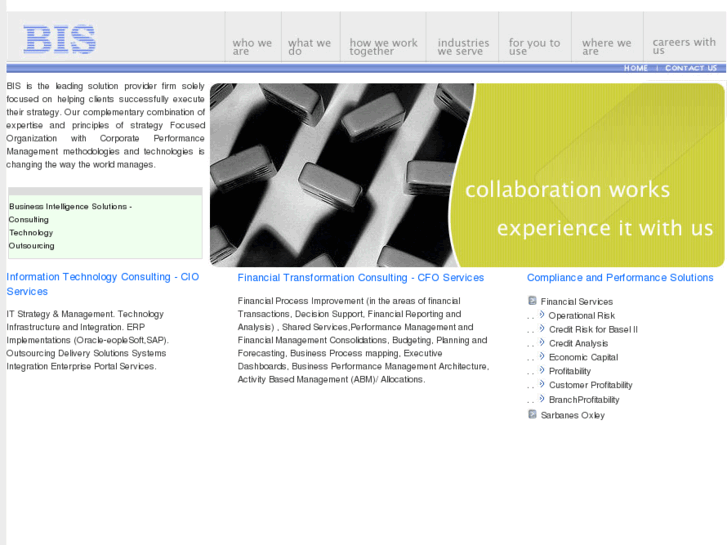Select the BranchProfitability link
The height and width of the screenshot is (545, 727).
[584, 399]
